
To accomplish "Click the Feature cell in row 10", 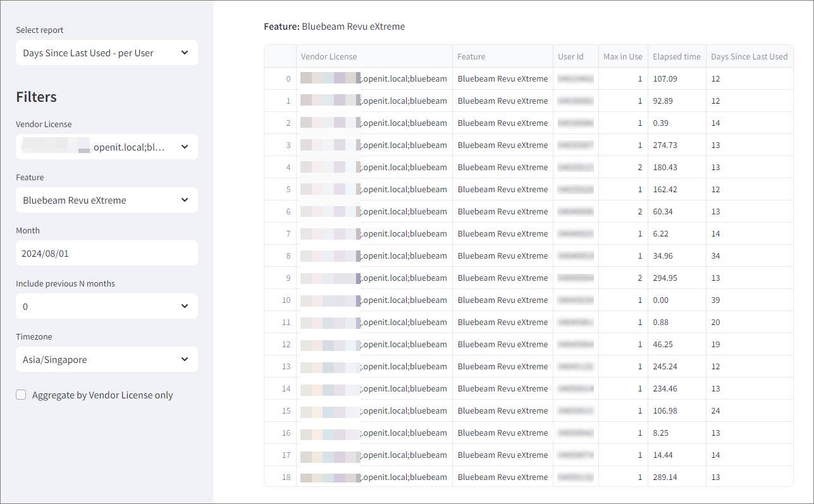I will coord(502,300).
